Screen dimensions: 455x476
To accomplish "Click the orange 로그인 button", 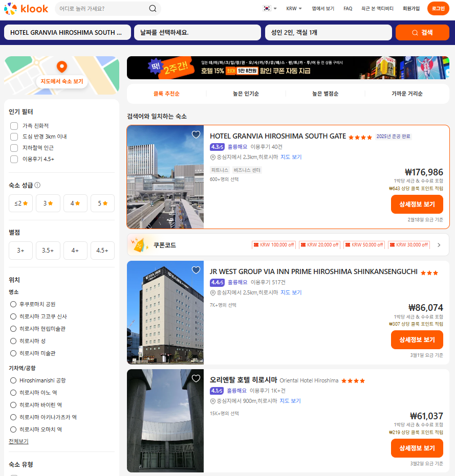I will click(438, 9).
